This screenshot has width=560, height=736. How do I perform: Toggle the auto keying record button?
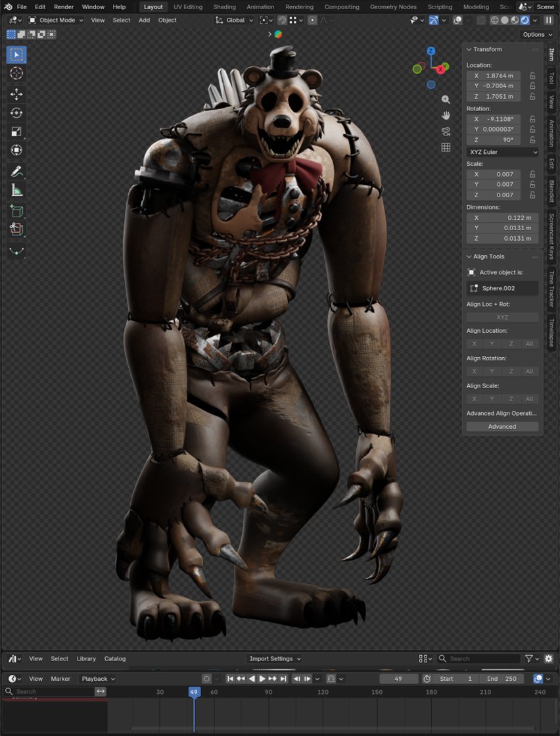[206, 679]
